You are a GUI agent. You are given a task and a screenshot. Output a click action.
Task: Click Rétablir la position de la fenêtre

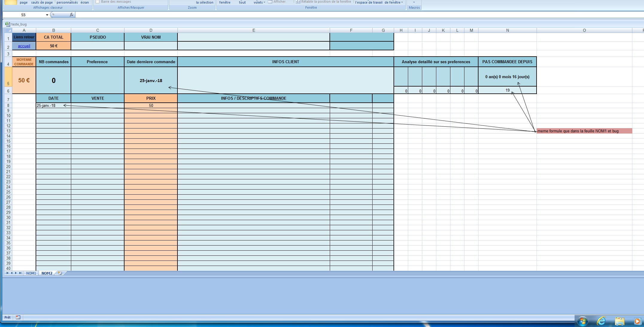click(x=323, y=2)
